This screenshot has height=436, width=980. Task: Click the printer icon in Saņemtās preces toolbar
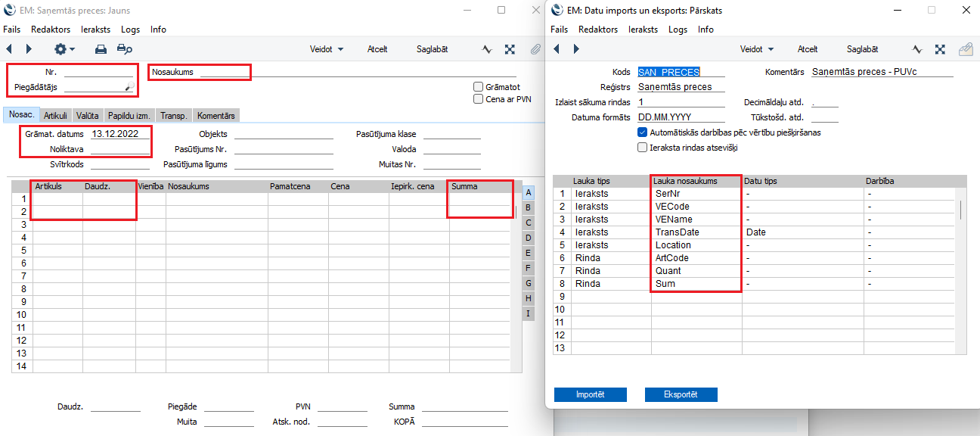point(101,49)
